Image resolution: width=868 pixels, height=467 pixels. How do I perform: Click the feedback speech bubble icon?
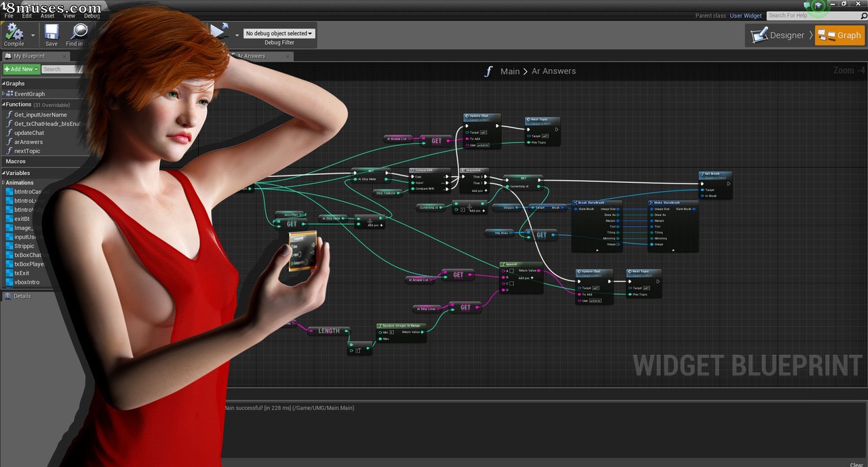click(807, 5)
